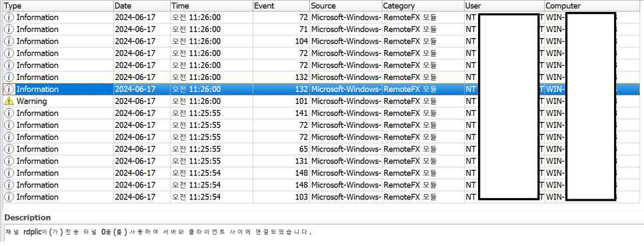Viewport: 644px width, 246px height.
Task: Click the Information icon in the event 131 row
Action: click(x=9, y=161)
